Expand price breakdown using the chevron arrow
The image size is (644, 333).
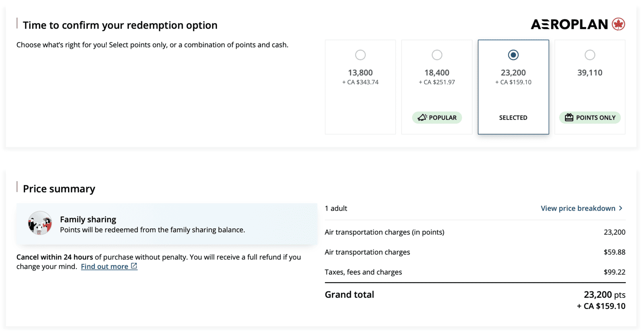click(x=621, y=208)
